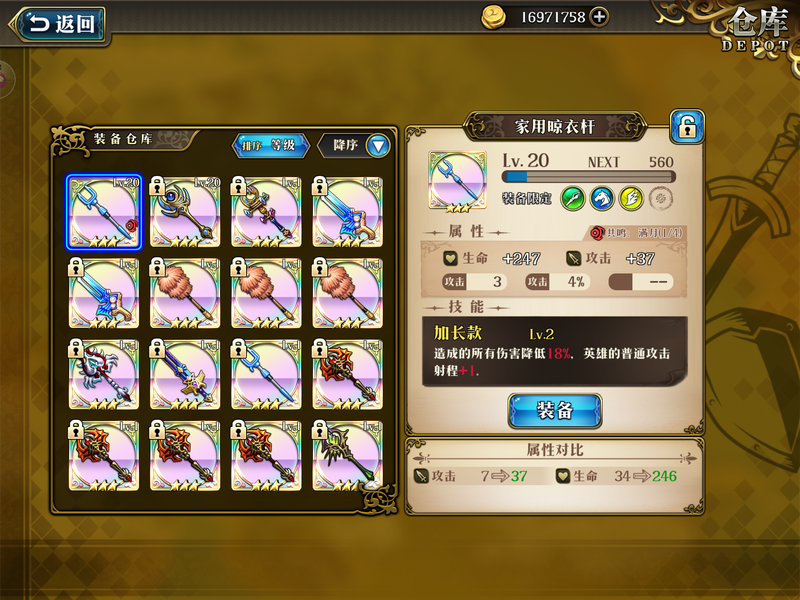
Task: Tap the plus icon beside gold amount
Action: coord(599,17)
